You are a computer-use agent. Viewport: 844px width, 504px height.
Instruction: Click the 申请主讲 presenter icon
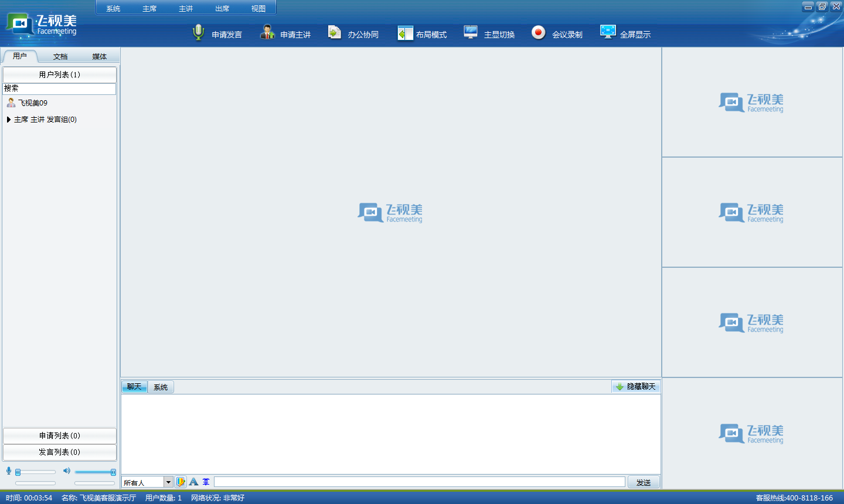click(x=267, y=33)
